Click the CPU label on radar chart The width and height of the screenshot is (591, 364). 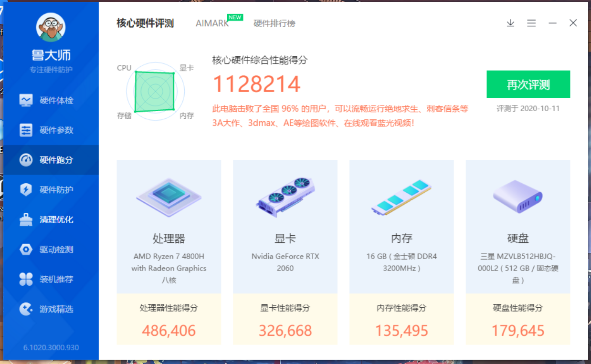click(x=124, y=68)
